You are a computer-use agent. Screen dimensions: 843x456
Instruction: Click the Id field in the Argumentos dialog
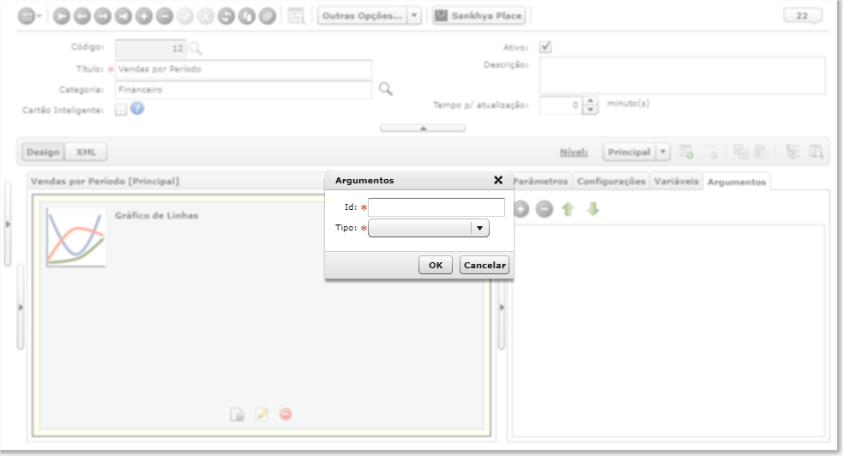coord(436,207)
